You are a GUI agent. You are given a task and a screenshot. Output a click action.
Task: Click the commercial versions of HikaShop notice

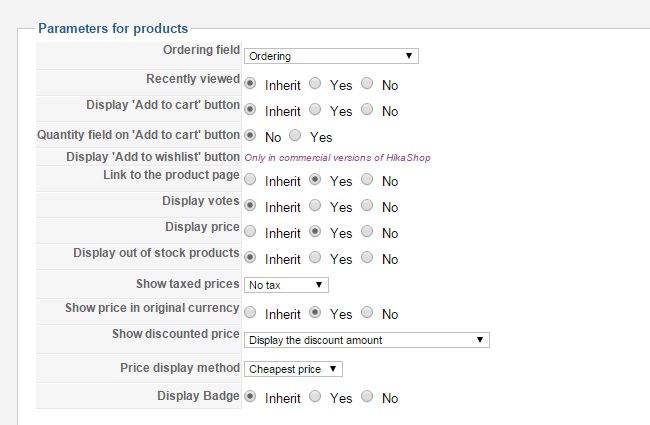coord(337,158)
